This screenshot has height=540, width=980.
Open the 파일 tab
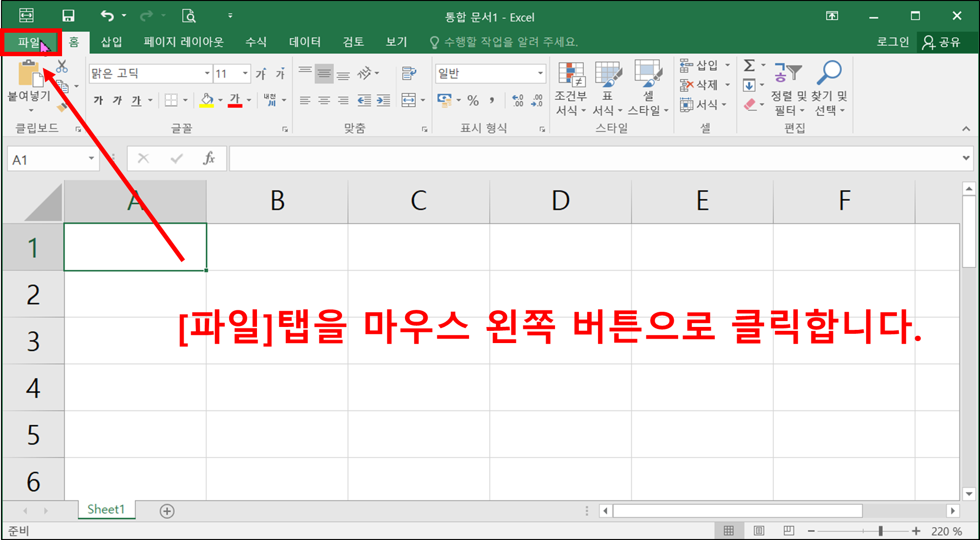pyautogui.click(x=28, y=42)
